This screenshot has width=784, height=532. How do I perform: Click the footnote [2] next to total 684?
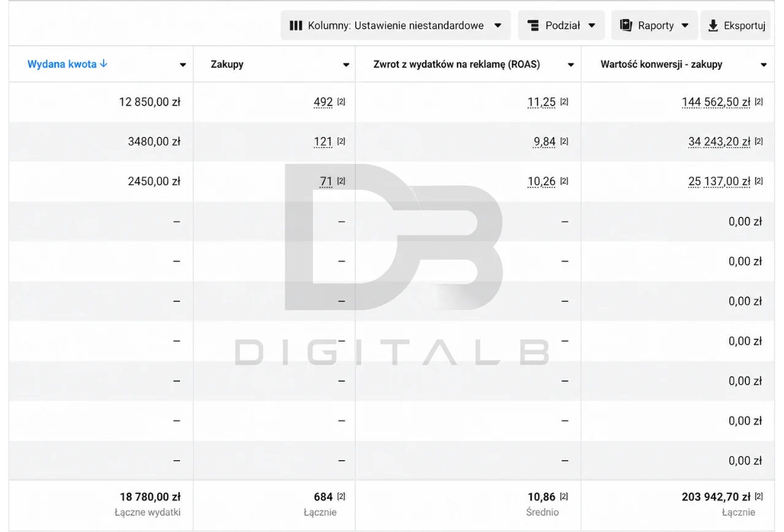coord(341,496)
